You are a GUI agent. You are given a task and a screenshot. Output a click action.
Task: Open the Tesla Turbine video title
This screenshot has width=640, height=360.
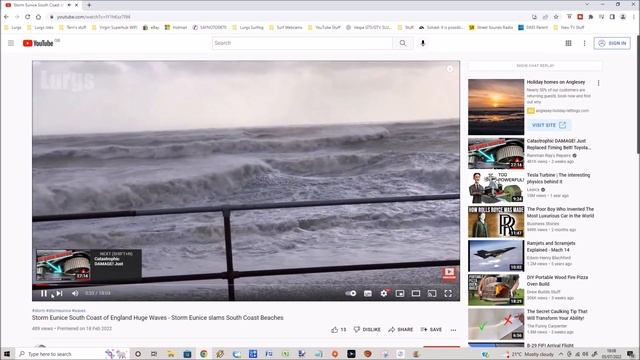click(x=558, y=178)
